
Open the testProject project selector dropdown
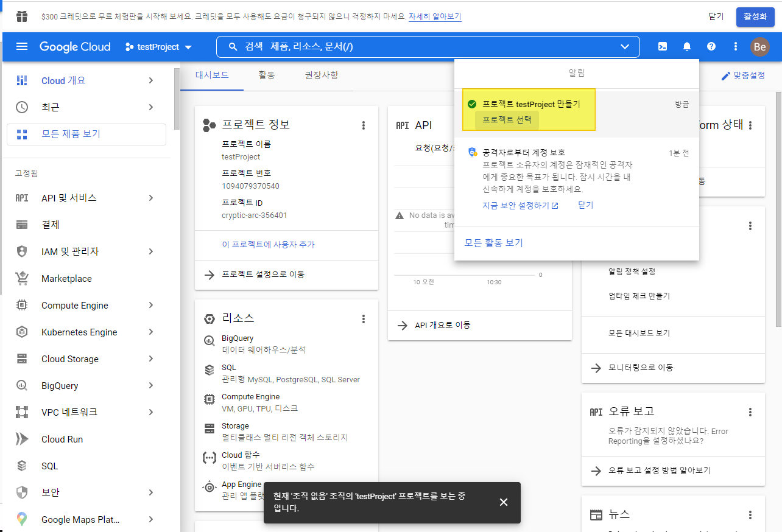[x=158, y=47]
